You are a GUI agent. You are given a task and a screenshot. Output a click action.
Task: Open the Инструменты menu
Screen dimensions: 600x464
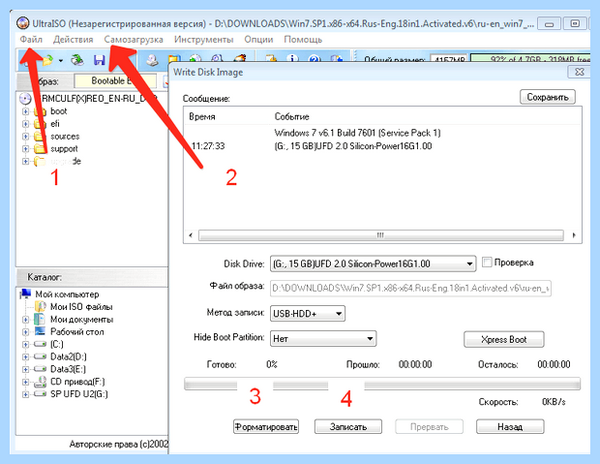tap(204, 39)
